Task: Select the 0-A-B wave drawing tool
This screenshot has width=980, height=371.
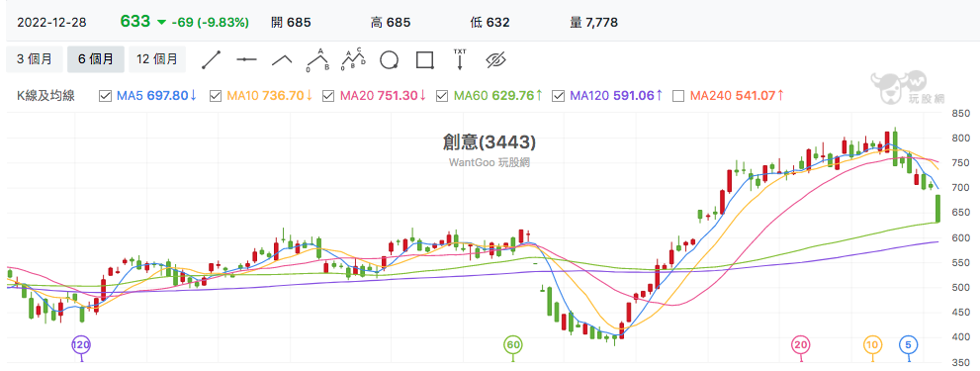Action: click(317, 59)
